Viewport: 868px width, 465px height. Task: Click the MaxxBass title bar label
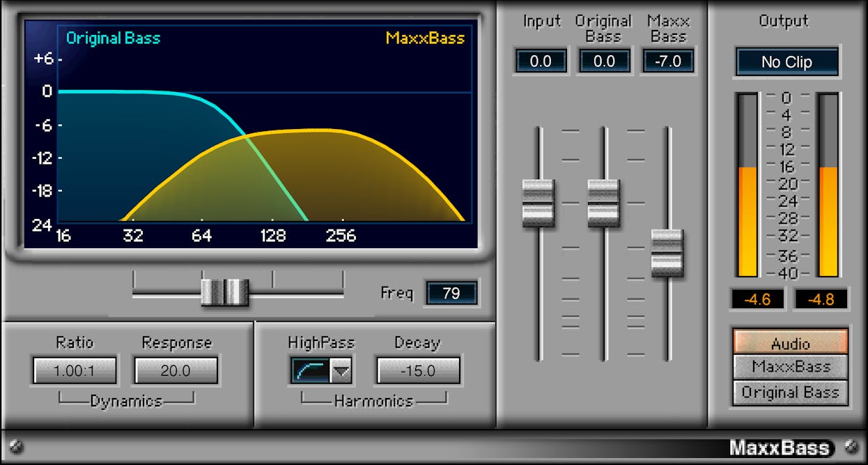tap(778, 448)
